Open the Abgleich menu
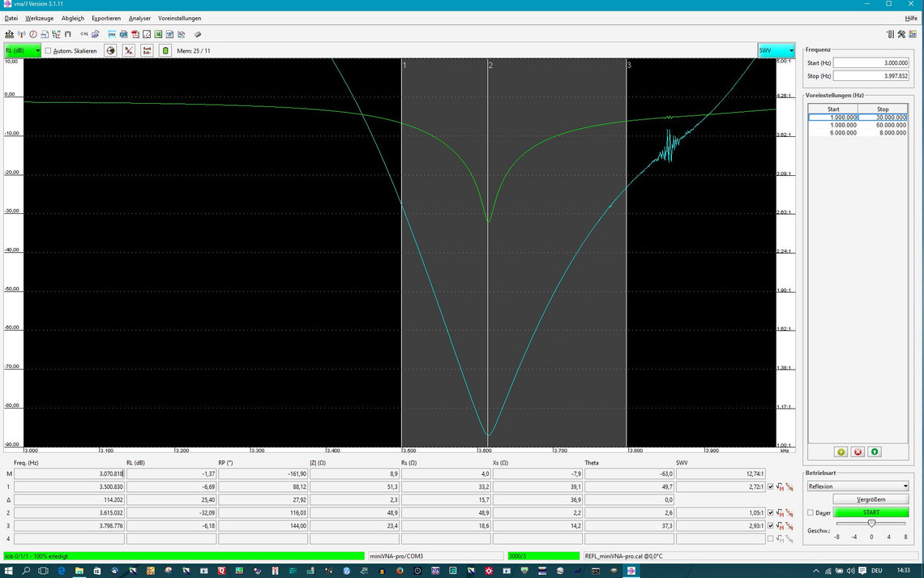This screenshot has height=578, width=924. click(73, 19)
